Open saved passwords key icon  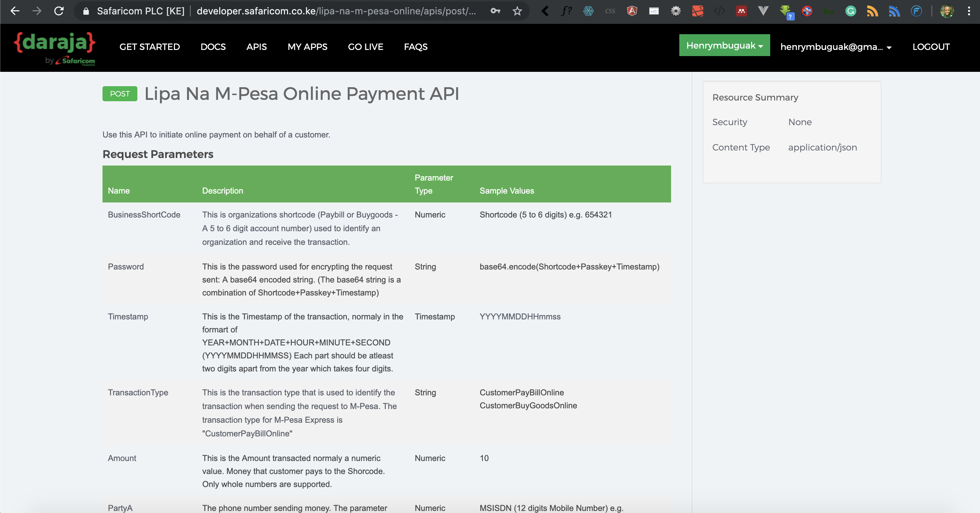pos(495,11)
